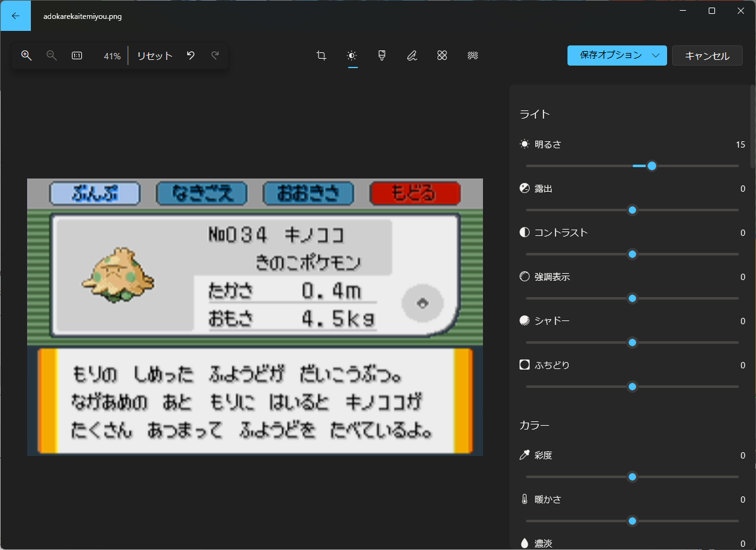Zoom in with the magnifier plus icon

(26, 56)
